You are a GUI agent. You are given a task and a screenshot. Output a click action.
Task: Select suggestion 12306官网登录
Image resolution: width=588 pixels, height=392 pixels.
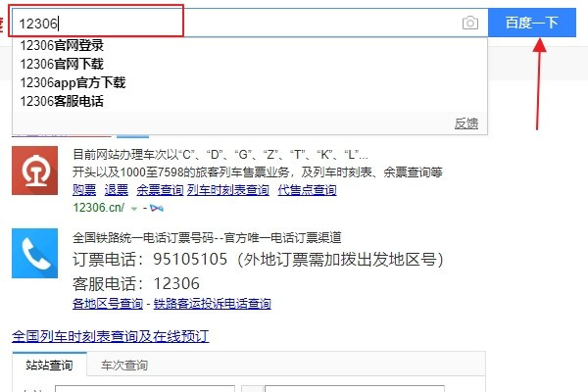click(x=62, y=45)
